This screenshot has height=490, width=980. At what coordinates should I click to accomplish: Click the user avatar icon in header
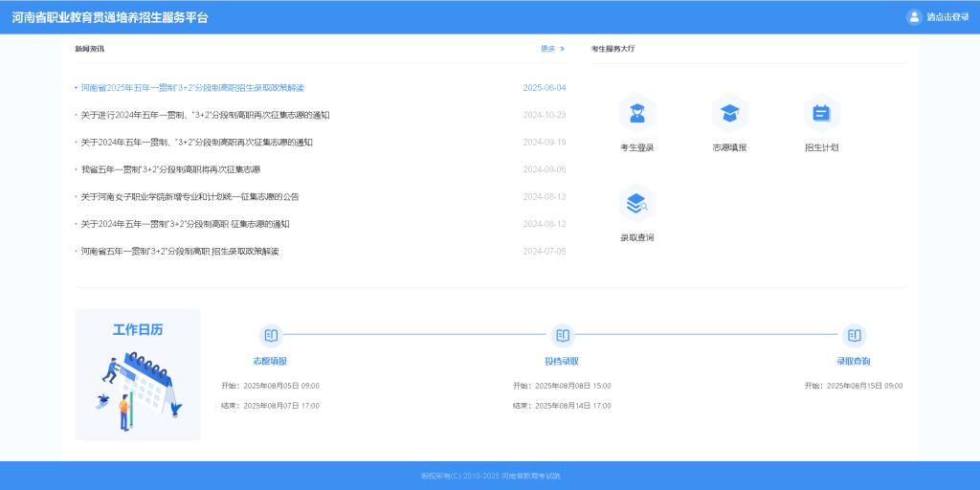[x=913, y=17]
